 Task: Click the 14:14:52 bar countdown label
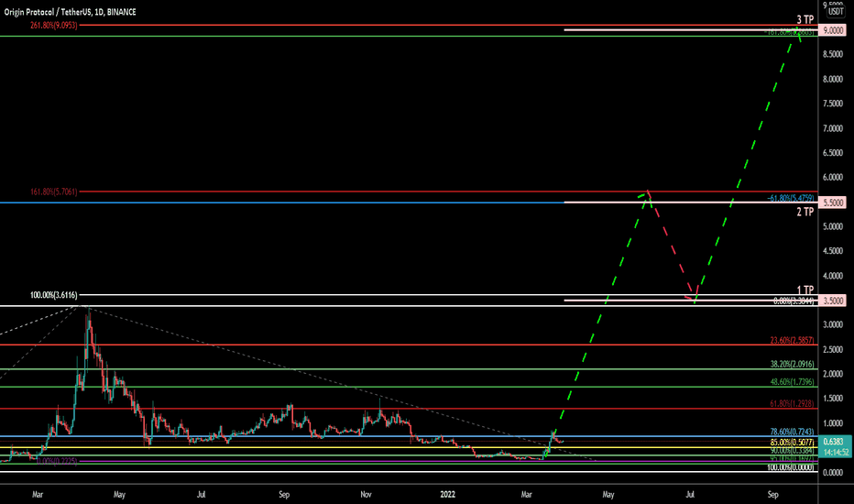tap(835, 453)
